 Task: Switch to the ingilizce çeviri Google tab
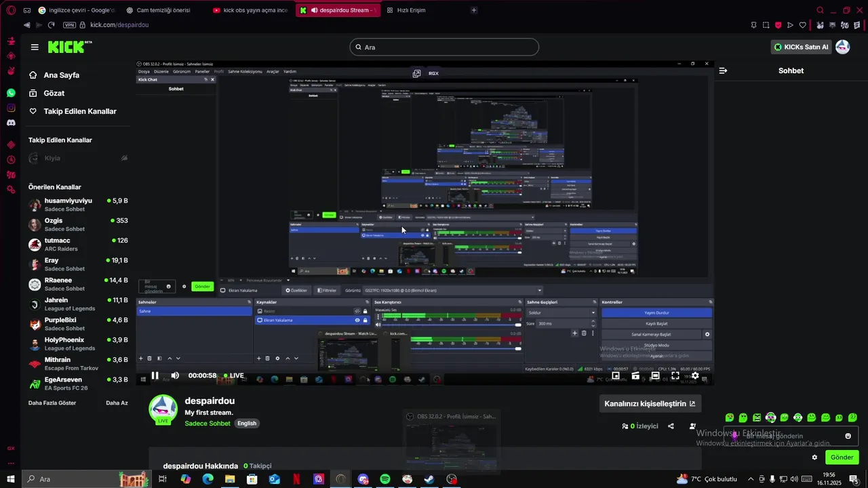tap(77, 10)
